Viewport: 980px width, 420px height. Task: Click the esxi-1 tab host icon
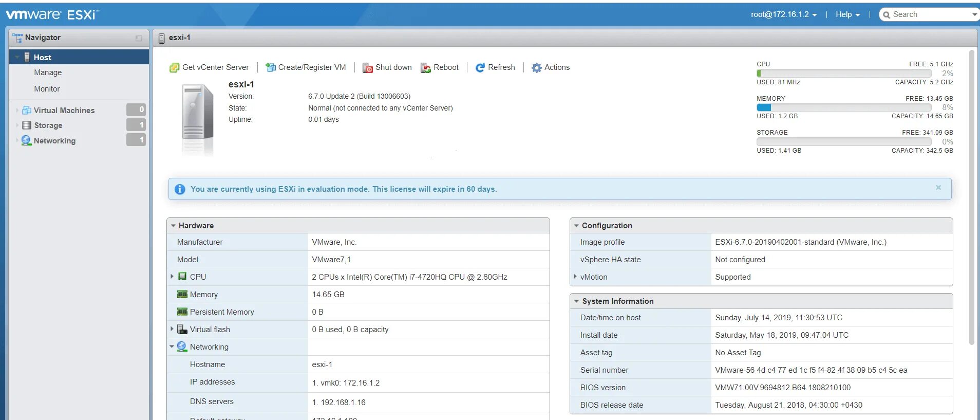161,38
